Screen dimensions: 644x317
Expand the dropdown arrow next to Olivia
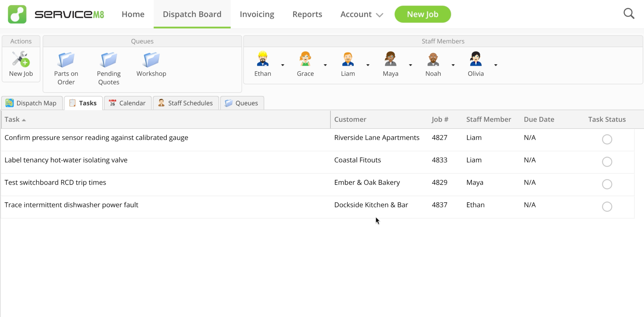(496, 65)
